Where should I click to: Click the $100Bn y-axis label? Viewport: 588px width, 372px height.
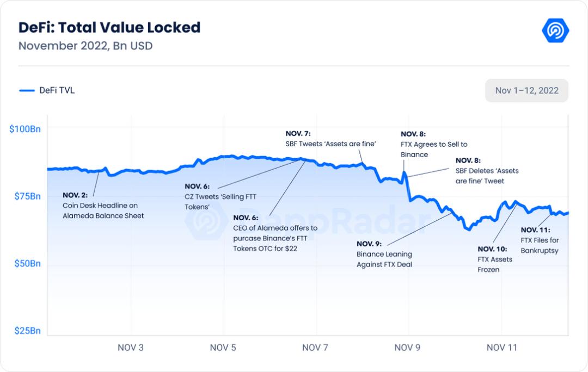click(24, 129)
